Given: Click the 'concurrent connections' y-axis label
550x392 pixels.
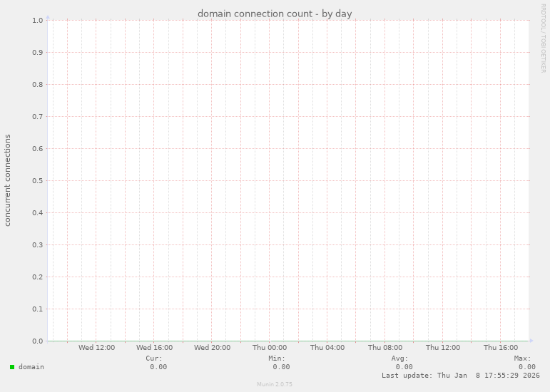Looking at the screenshot, I should click(x=7, y=180).
